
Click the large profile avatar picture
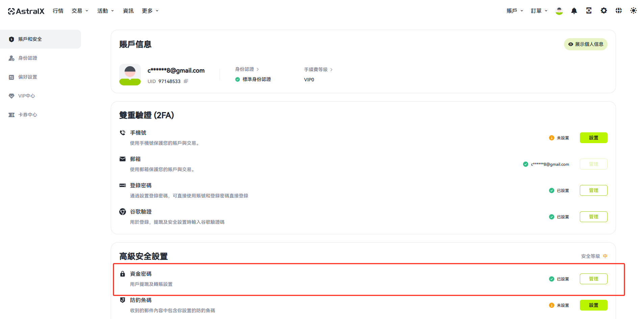130,75
